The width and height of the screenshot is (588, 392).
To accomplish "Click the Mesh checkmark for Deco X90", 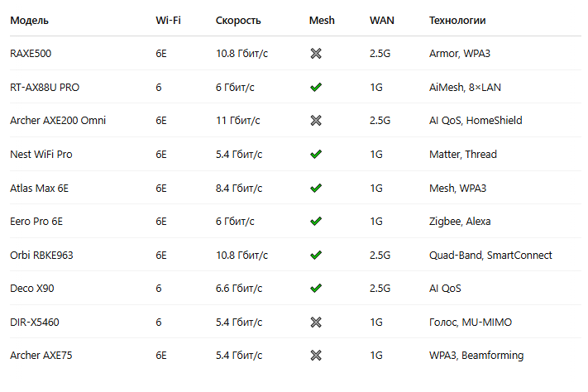I will point(315,289).
